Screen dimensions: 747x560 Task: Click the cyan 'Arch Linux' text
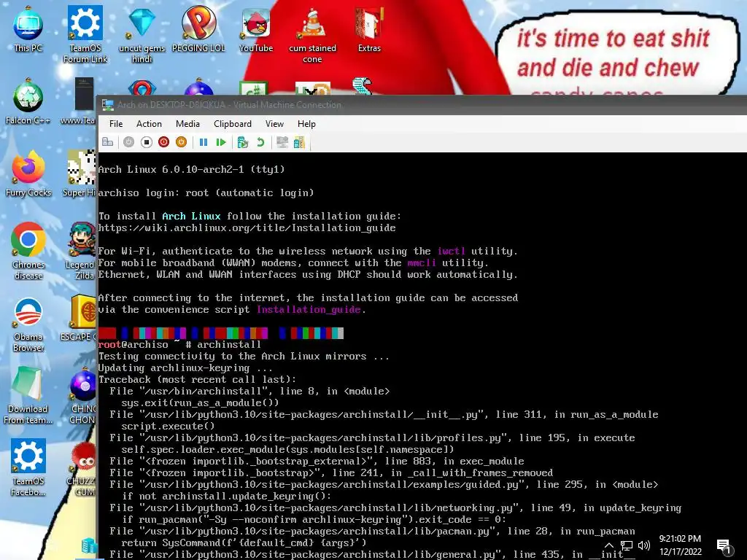[191, 216]
